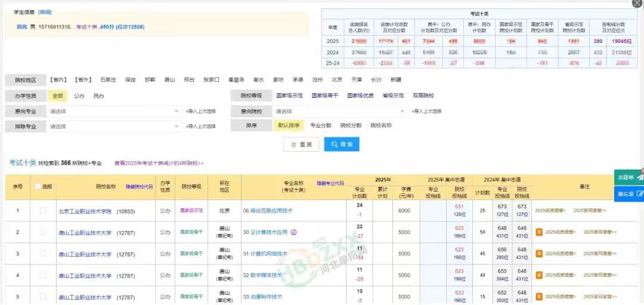Open the 排除专业 dropdown

[x=114, y=127]
